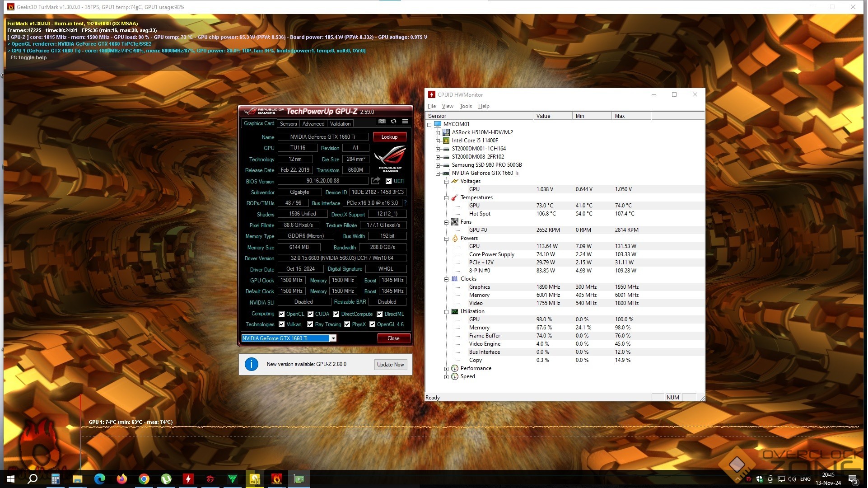
Task: Click the GPU-Z refresh icon
Action: tap(394, 122)
